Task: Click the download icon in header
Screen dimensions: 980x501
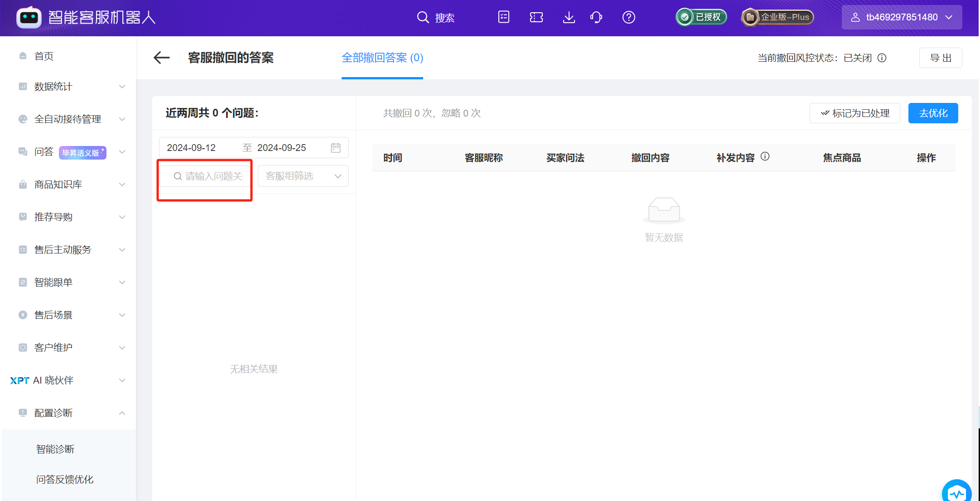Action: (x=569, y=17)
